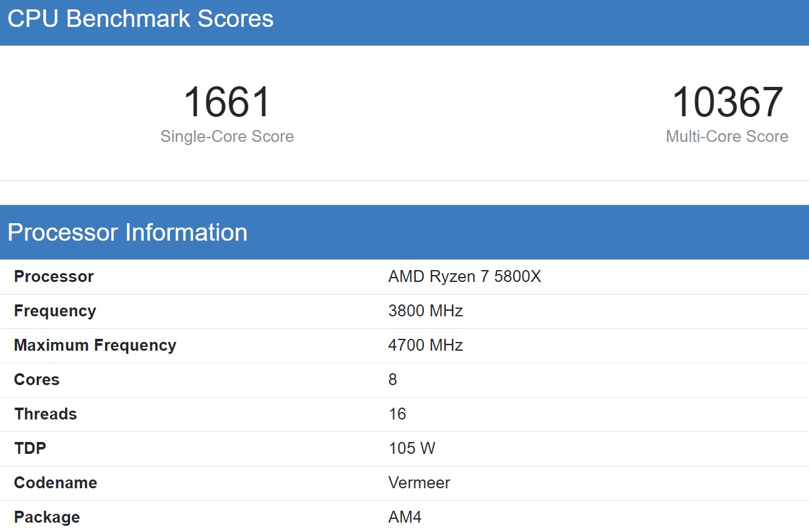Select the 105 W value
The height and width of the screenshot is (532, 809).
coord(412,448)
